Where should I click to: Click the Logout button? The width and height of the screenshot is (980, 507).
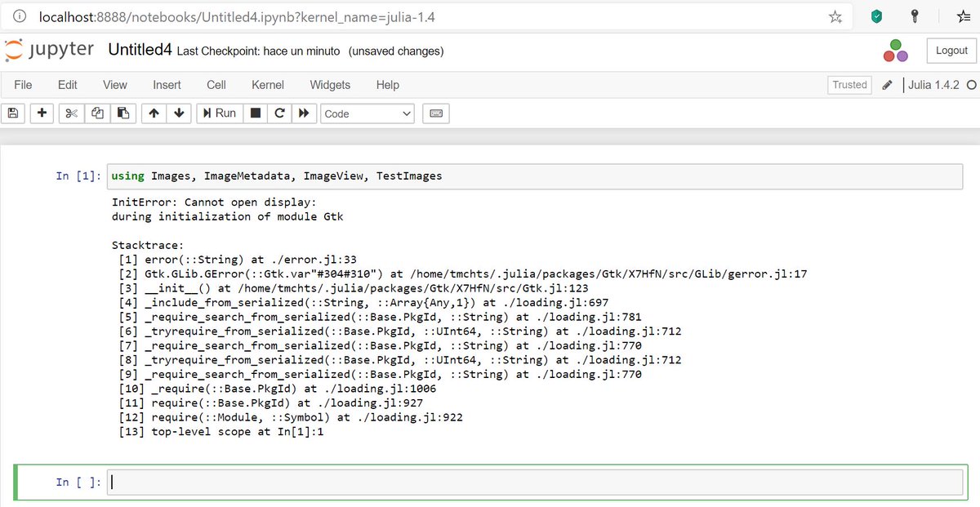pyautogui.click(x=951, y=51)
